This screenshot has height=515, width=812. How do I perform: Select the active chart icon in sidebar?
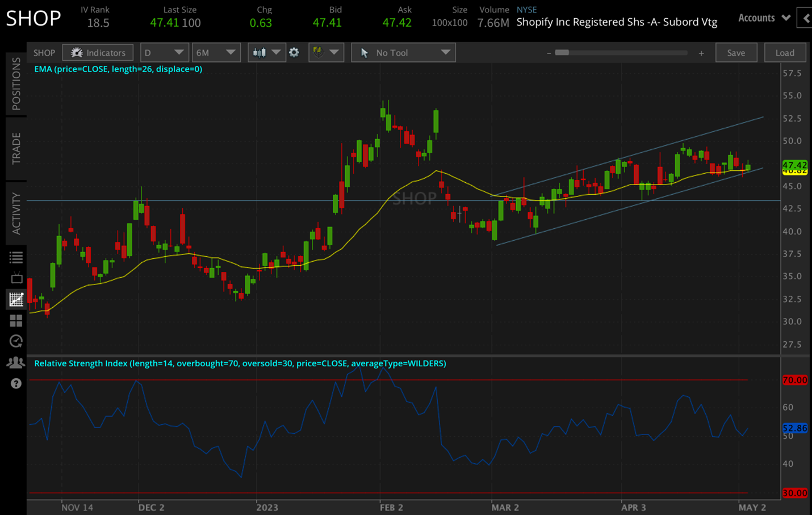pos(16,299)
